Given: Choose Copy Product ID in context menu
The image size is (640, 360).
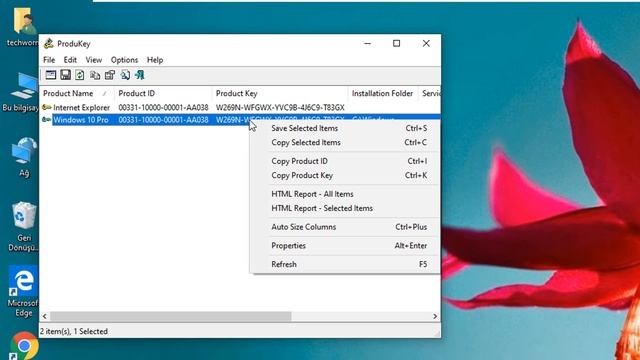Looking at the screenshot, I should (x=346, y=161).
